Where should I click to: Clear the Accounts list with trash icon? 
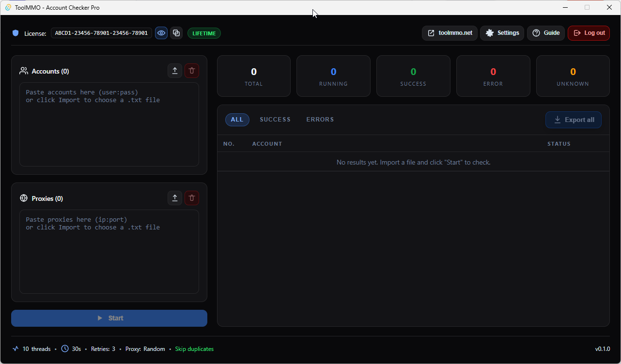pyautogui.click(x=192, y=71)
